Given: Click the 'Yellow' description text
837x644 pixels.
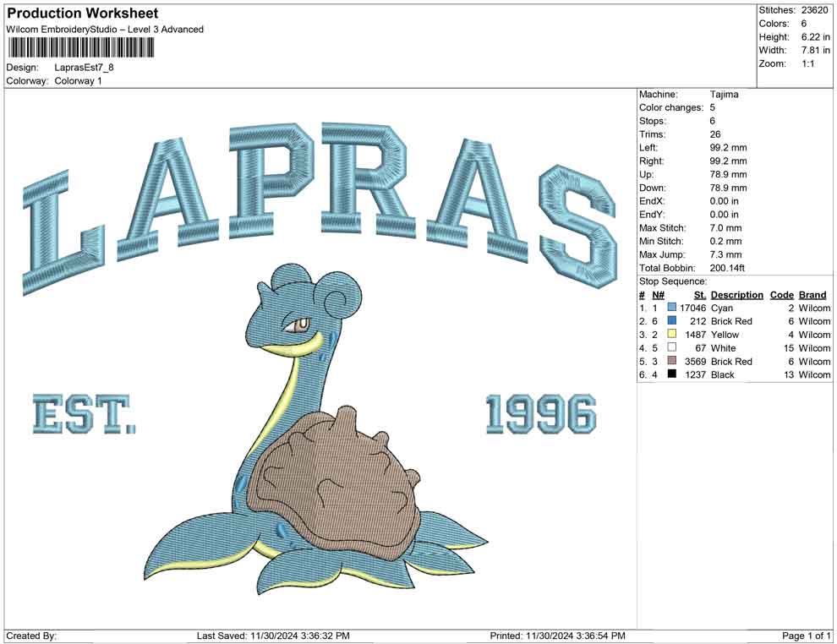Looking at the screenshot, I should [725, 335].
